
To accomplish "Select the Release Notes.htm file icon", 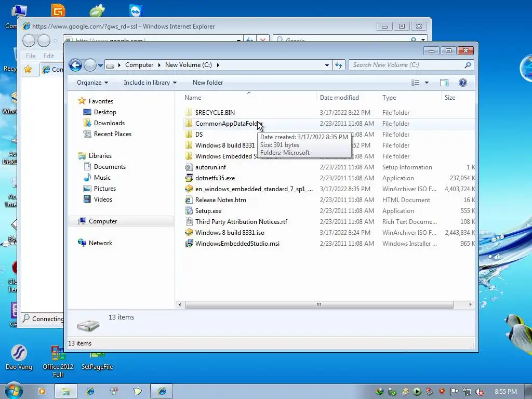I will 189,199.
